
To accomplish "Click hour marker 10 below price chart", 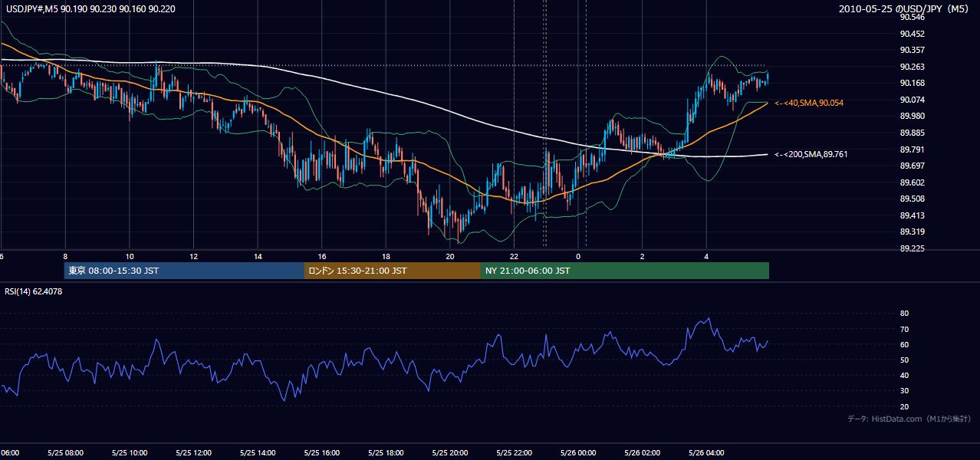I will click(130, 257).
